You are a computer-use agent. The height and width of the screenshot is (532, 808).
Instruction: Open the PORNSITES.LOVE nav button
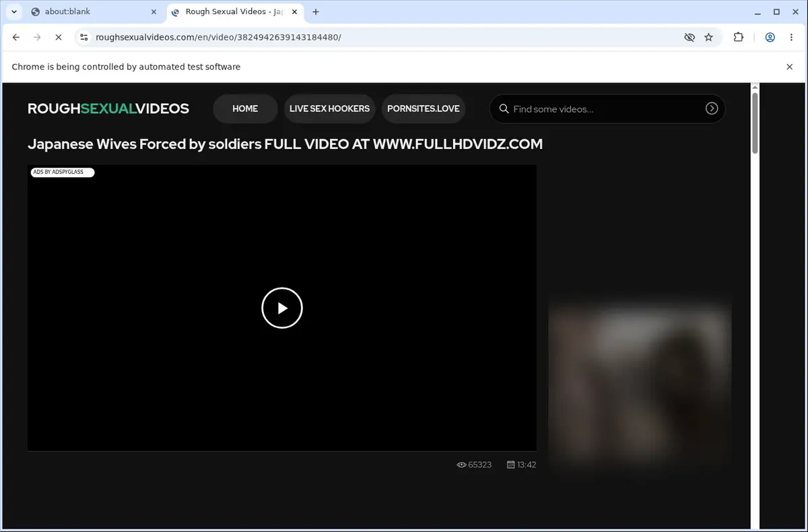pos(424,108)
